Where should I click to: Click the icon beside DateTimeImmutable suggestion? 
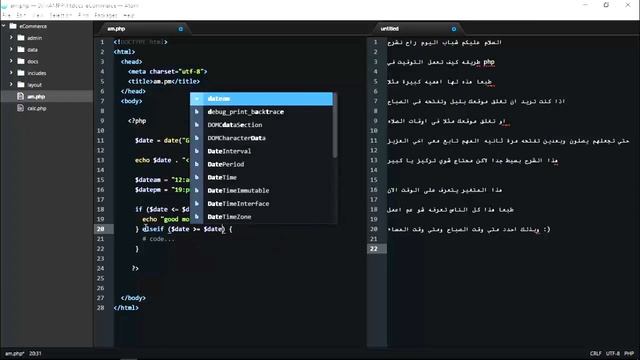(x=197, y=190)
